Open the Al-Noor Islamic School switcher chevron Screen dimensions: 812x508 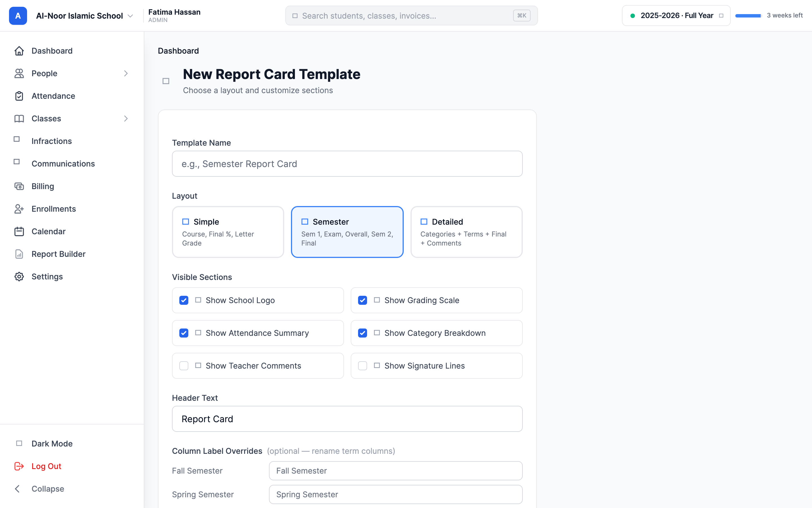[x=130, y=16]
